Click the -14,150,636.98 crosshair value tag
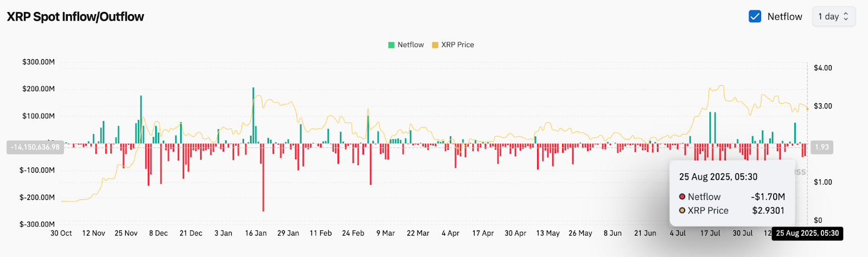Viewport: 868px width, 257px height. coord(35,147)
